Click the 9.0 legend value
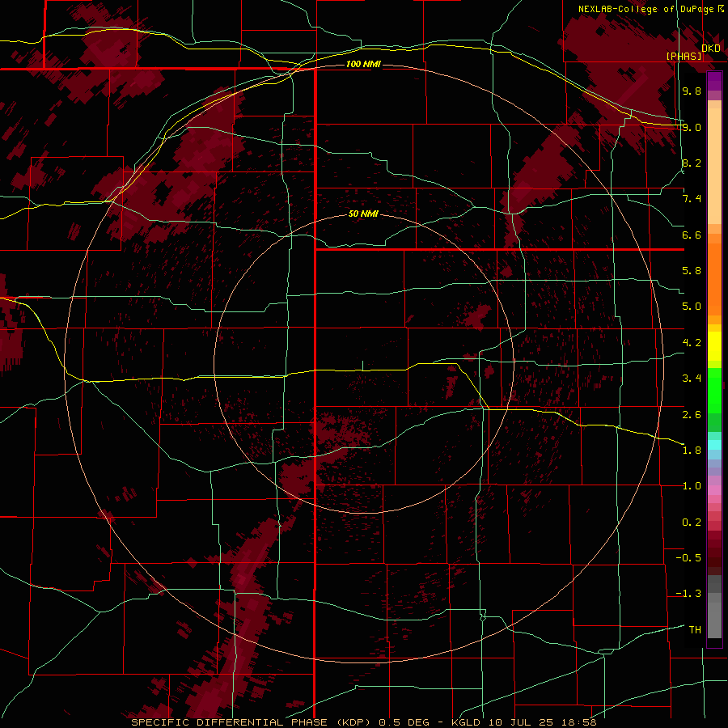 point(692,127)
